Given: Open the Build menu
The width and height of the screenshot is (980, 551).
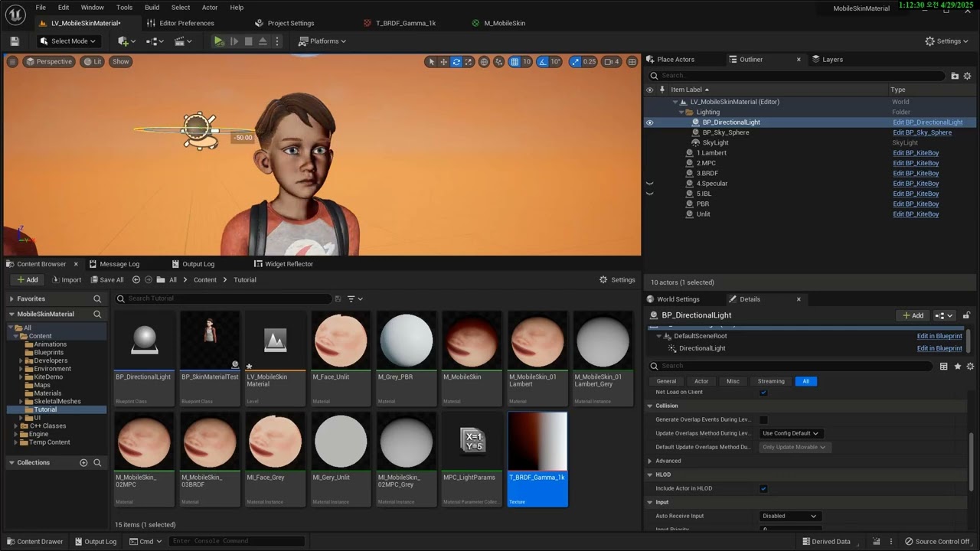Looking at the screenshot, I should [152, 8].
